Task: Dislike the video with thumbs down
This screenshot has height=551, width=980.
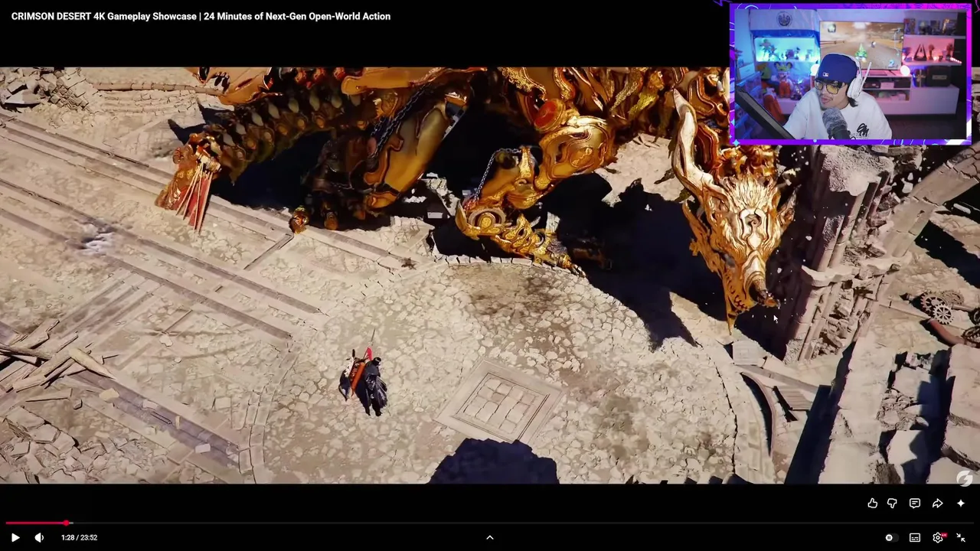Action: [892, 503]
